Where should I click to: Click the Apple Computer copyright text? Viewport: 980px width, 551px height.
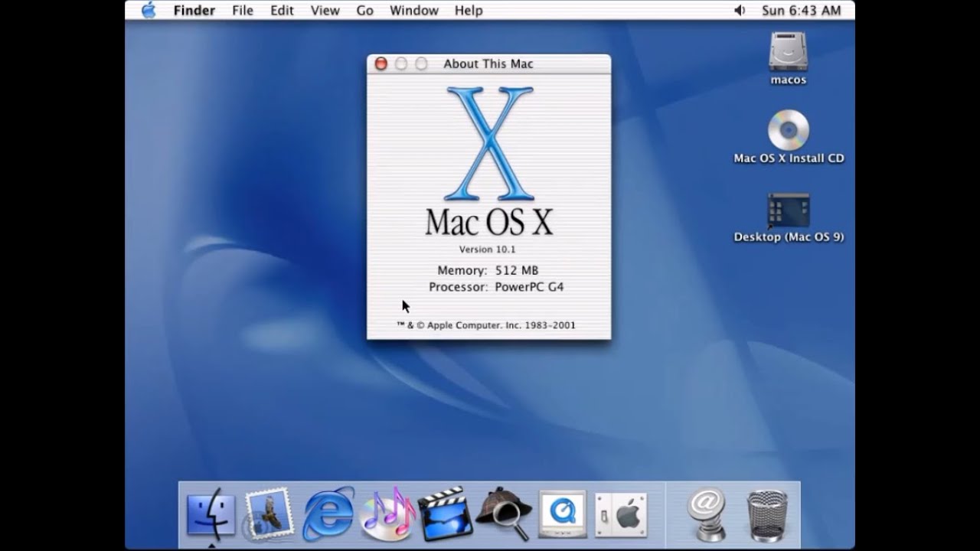click(x=486, y=325)
